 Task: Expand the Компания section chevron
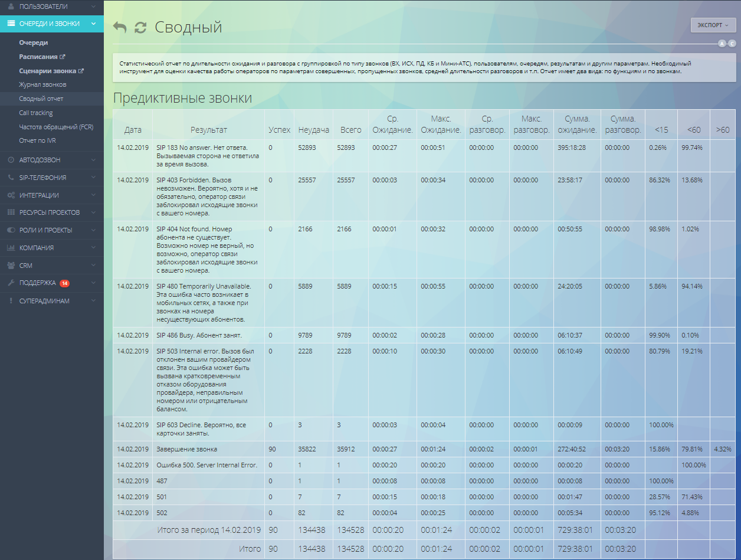tap(94, 248)
